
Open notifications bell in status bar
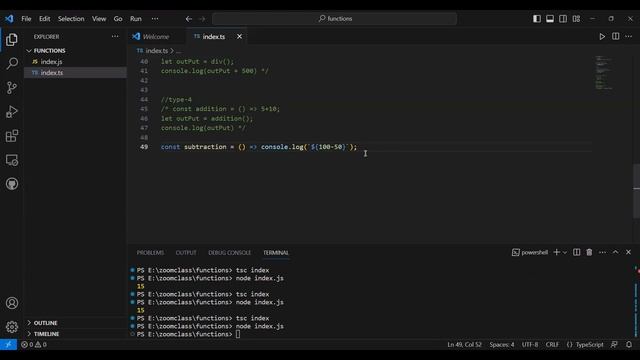pos(629,344)
